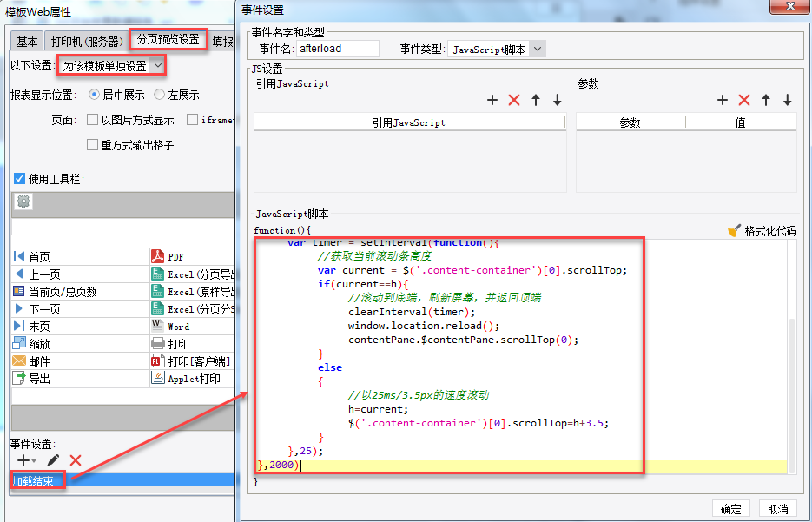This screenshot has height=522, width=812.
Task: Select the 缩放 zoom tool
Action: pos(80,344)
